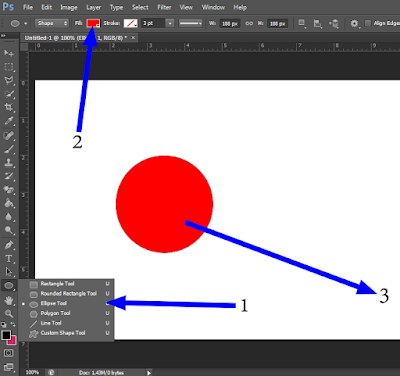This screenshot has width=400, height=376.
Task: Choose the Quick Selection tool
Action: [9, 94]
